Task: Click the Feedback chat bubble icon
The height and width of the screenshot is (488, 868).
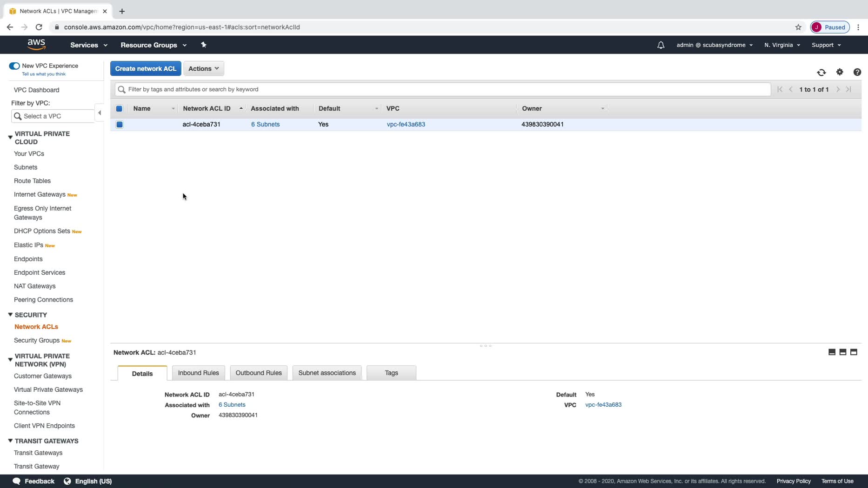Action: tap(16, 481)
